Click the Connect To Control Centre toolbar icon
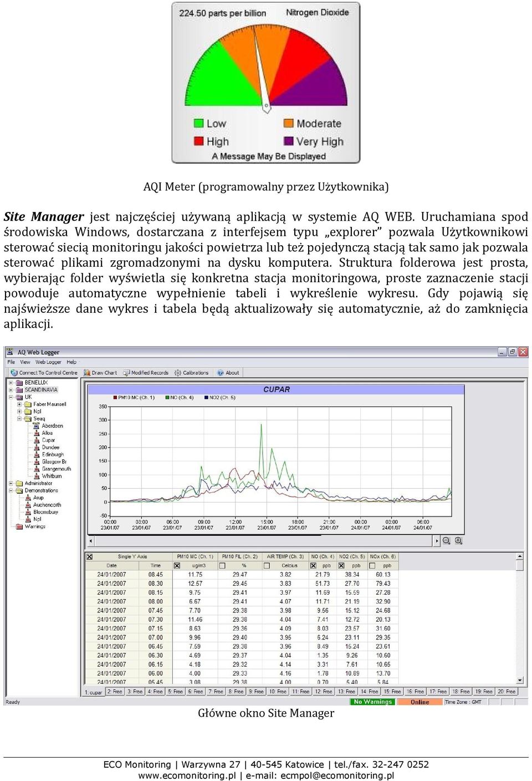 (14, 373)
